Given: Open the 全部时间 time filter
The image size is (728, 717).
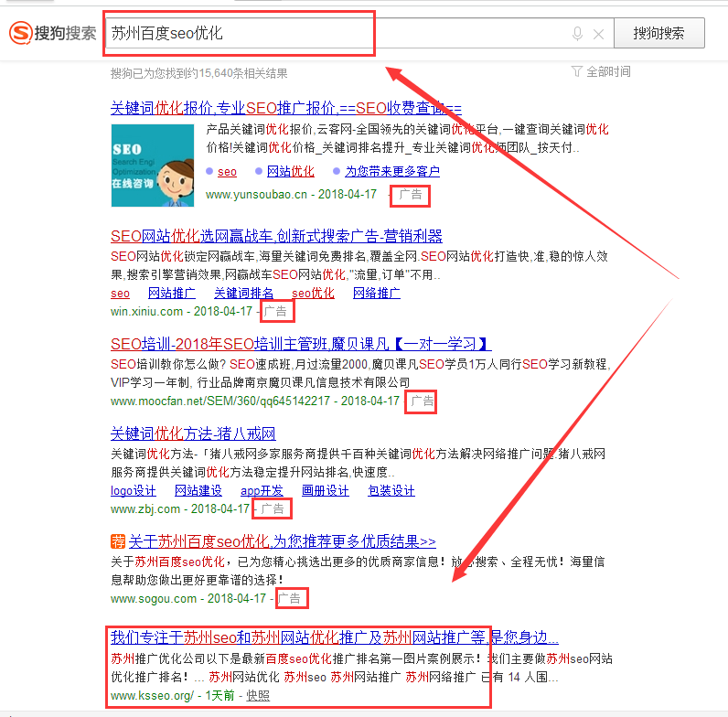Looking at the screenshot, I should click(601, 71).
